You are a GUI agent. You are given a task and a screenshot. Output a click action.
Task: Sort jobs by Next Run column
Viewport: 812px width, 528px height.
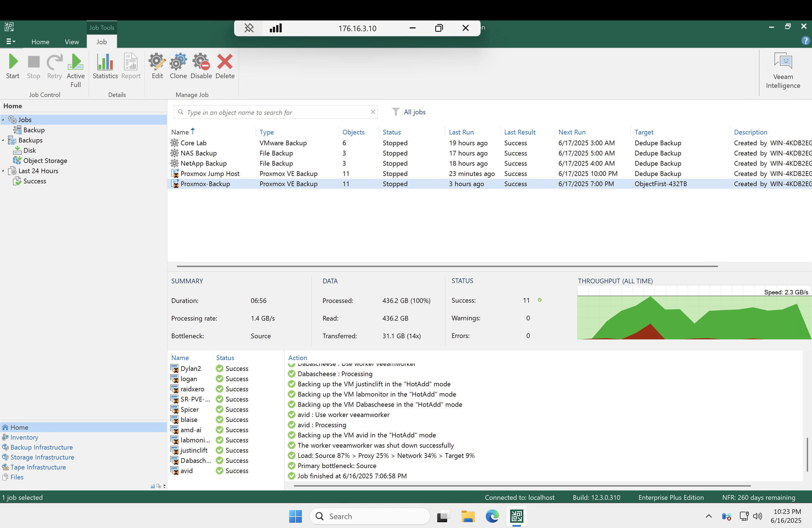pyautogui.click(x=571, y=132)
